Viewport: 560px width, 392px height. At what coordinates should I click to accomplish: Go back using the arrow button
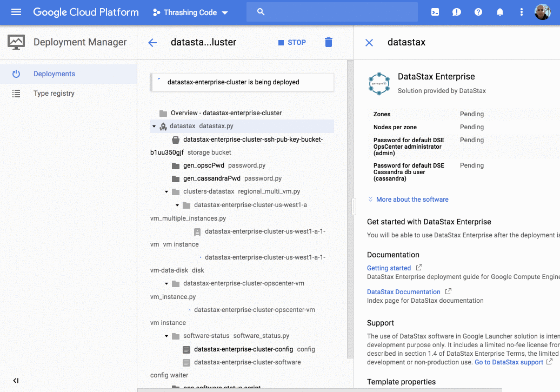pyautogui.click(x=152, y=43)
